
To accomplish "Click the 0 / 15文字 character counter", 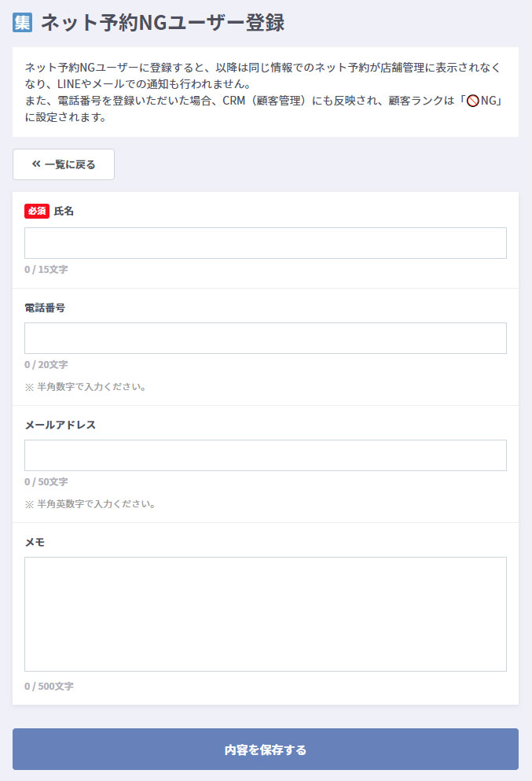I will pyautogui.click(x=46, y=269).
